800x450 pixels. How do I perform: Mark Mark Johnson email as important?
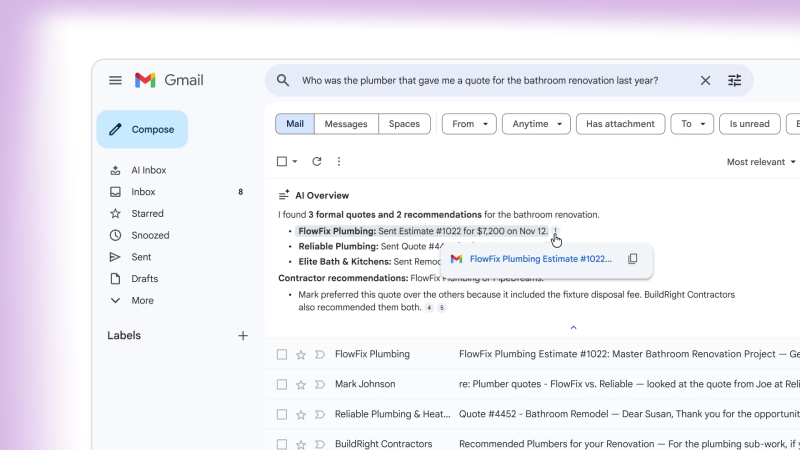coord(320,385)
